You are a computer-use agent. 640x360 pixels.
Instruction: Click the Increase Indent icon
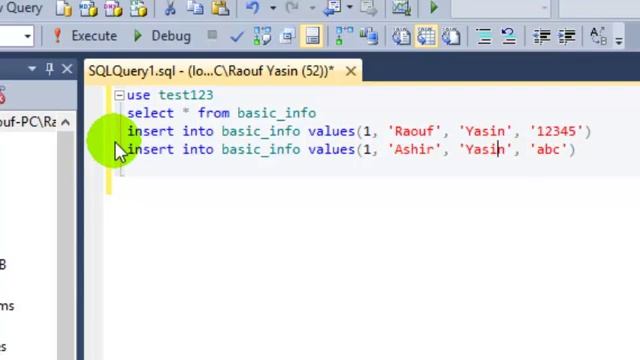point(567,36)
